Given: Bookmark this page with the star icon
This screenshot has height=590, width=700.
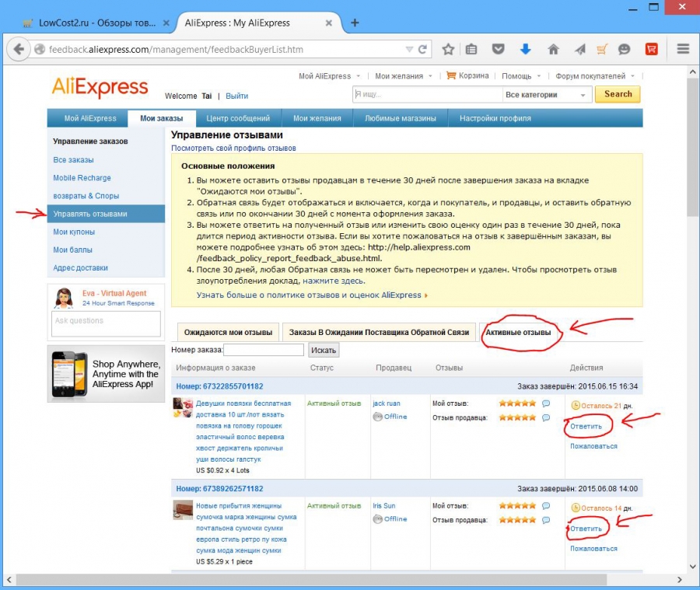Looking at the screenshot, I should [448, 49].
